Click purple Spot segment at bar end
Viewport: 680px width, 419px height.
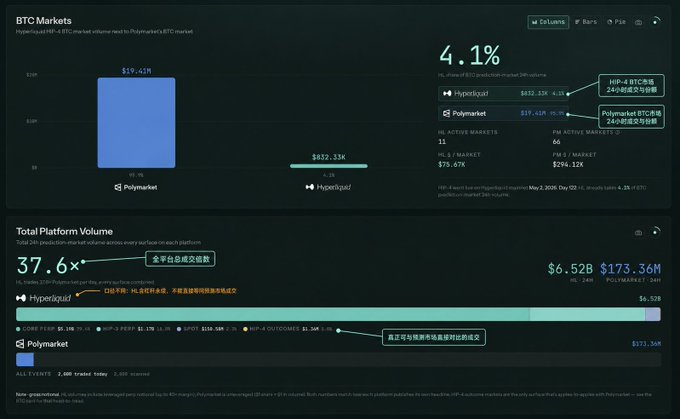[x=653, y=314]
